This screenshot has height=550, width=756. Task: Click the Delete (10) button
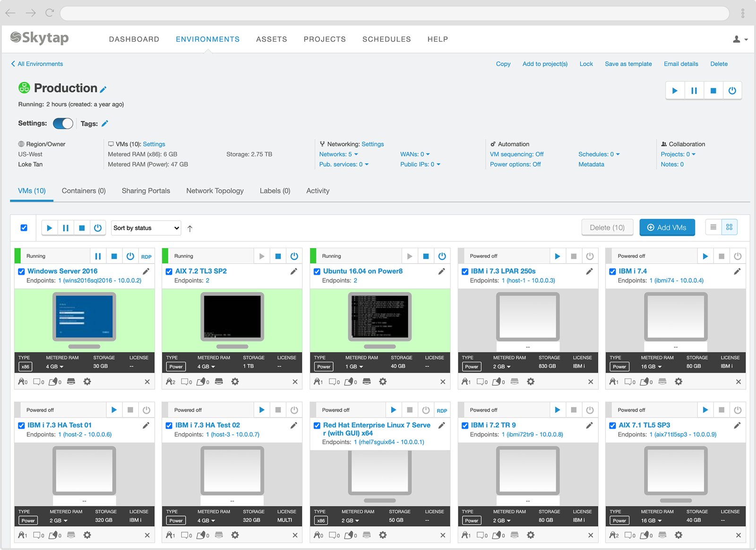click(x=607, y=228)
